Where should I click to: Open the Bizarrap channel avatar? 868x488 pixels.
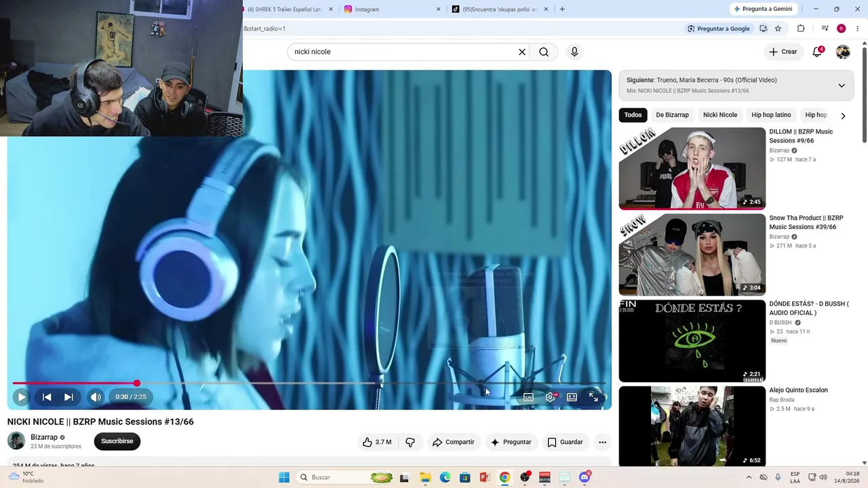click(16, 441)
